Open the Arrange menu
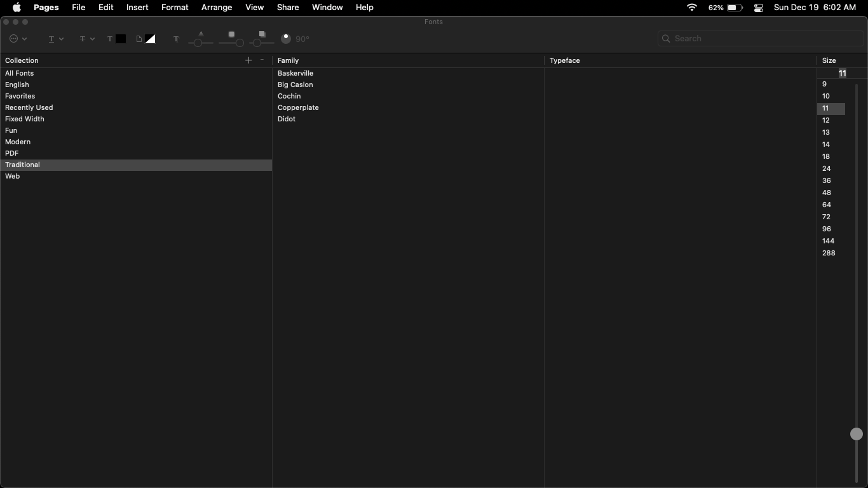This screenshot has height=488, width=868. pyautogui.click(x=217, y=8)
